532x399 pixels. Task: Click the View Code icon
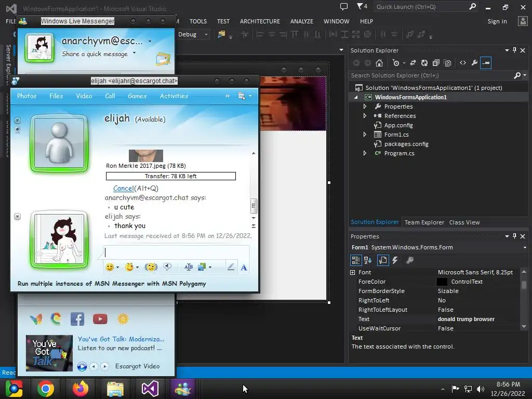tap(463, 63)
